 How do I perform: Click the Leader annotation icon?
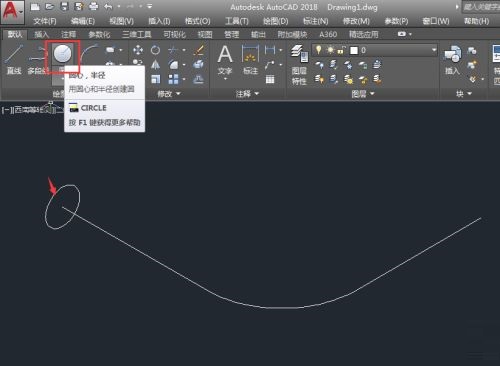269,64
